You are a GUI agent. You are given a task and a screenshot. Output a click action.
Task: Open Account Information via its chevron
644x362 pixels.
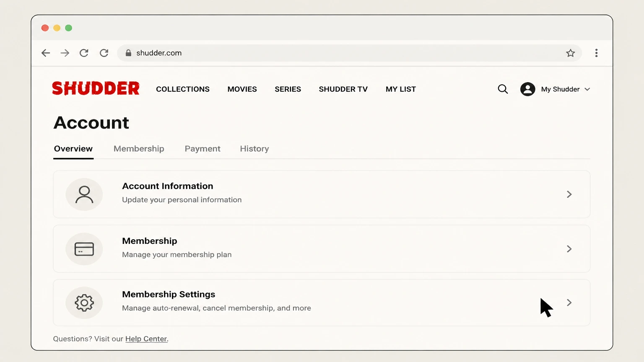[x=569, y=194]
